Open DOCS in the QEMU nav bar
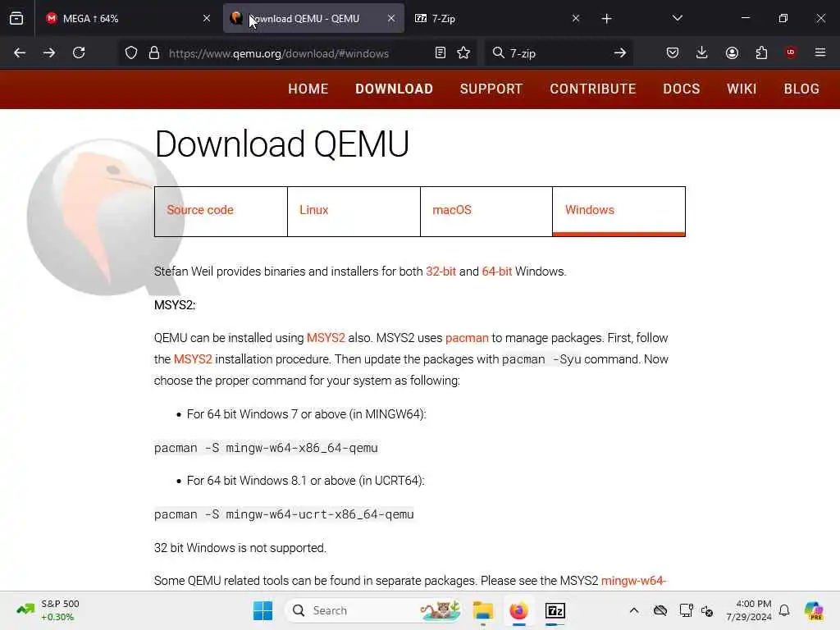 click(x=682, y=89)
